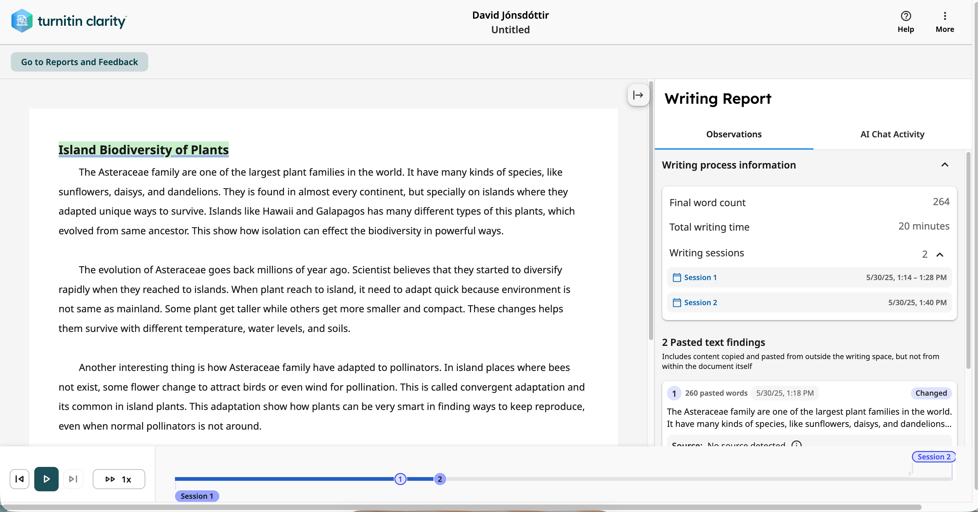Collapse the Writing sessions list

(940, 254)
